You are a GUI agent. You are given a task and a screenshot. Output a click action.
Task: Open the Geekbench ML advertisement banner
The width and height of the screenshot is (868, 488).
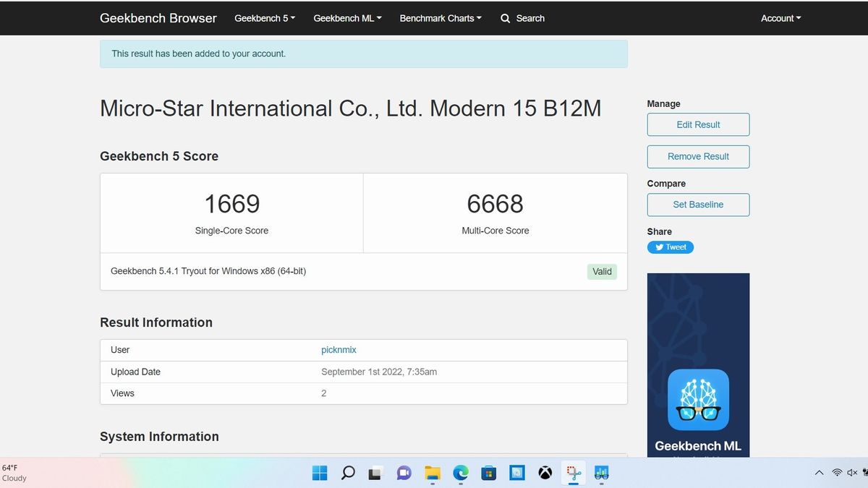[698, 365]
